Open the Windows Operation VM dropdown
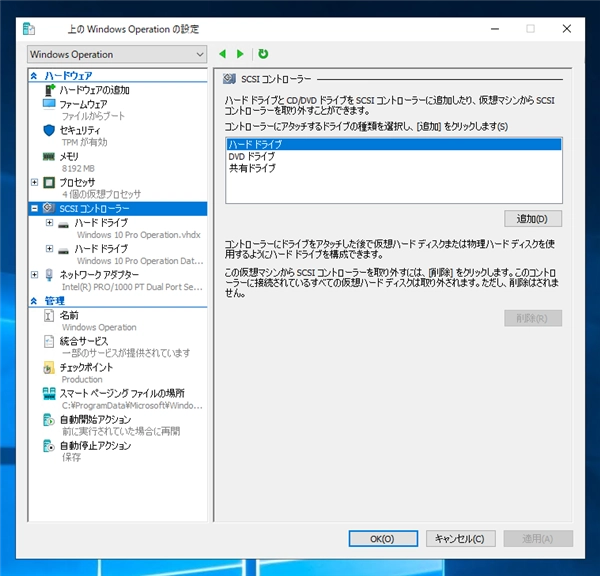 117,54
